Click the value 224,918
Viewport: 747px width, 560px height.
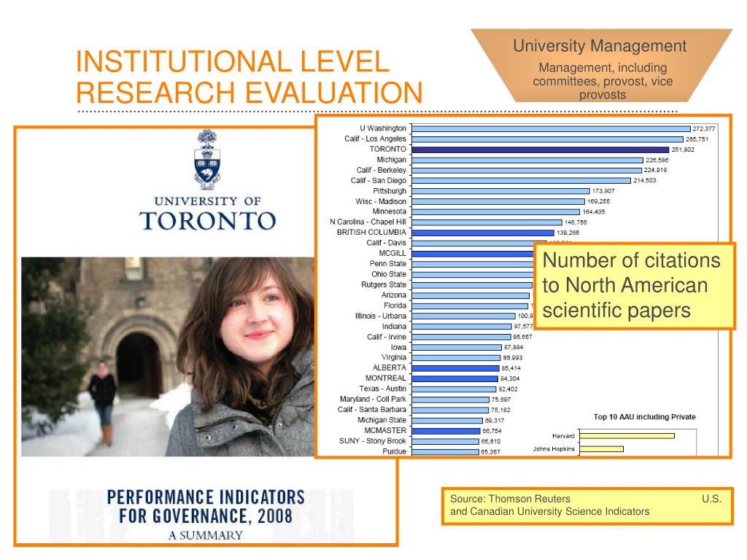click(656, 170)
